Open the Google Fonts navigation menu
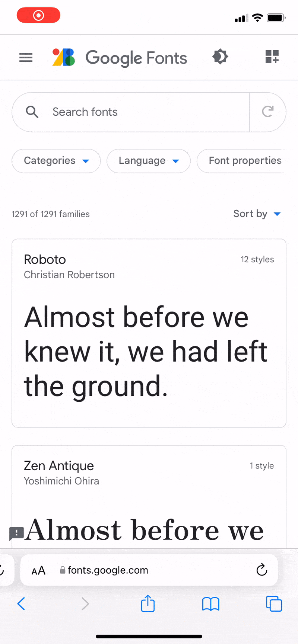 pos(25,58)
